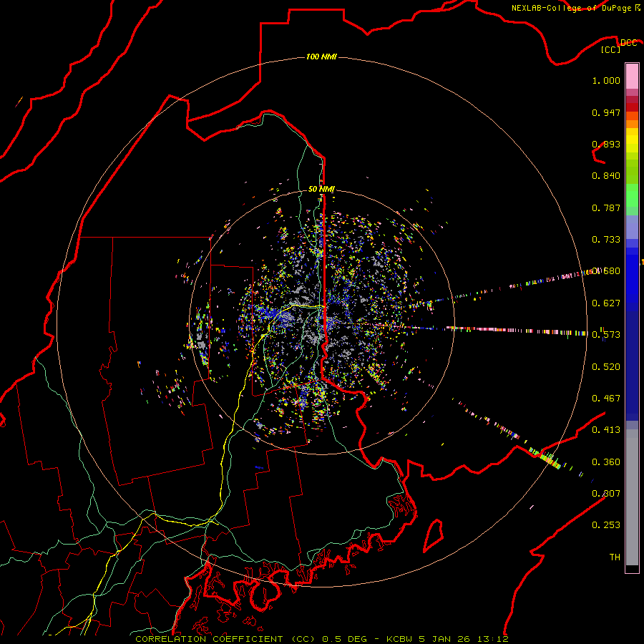
Task: Click the 0.947 legend value
Action: click(606, 112)
